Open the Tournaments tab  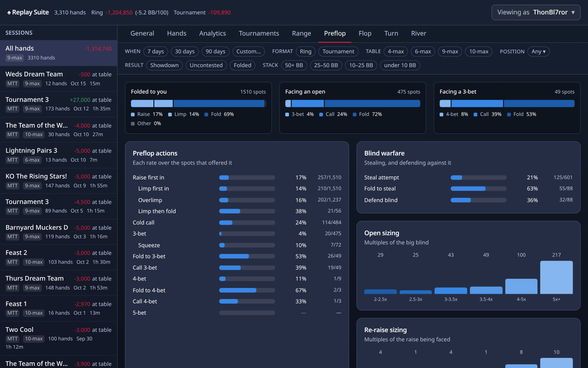pos(259,33)
